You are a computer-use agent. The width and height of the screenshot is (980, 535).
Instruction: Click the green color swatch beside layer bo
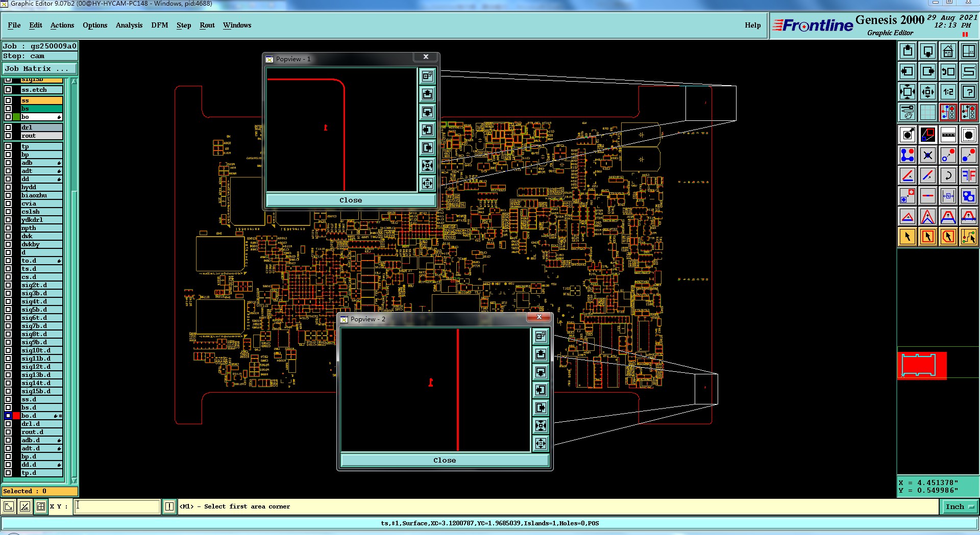click(x=16, y=117)
